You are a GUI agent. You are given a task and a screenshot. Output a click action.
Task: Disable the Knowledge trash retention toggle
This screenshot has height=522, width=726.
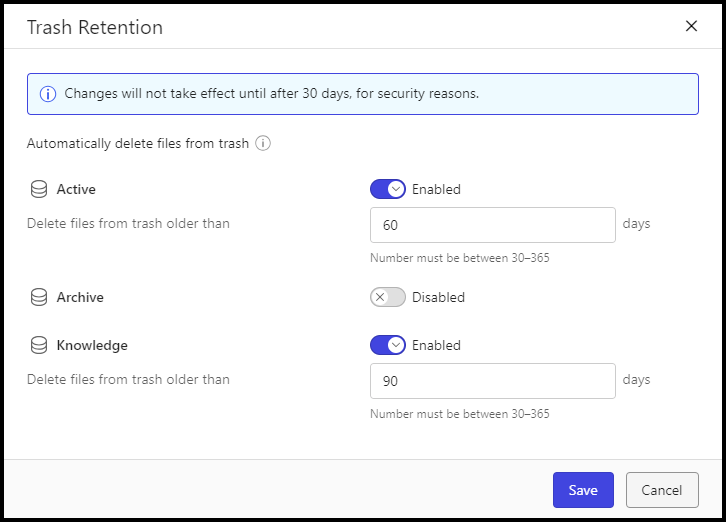[388, 345]
